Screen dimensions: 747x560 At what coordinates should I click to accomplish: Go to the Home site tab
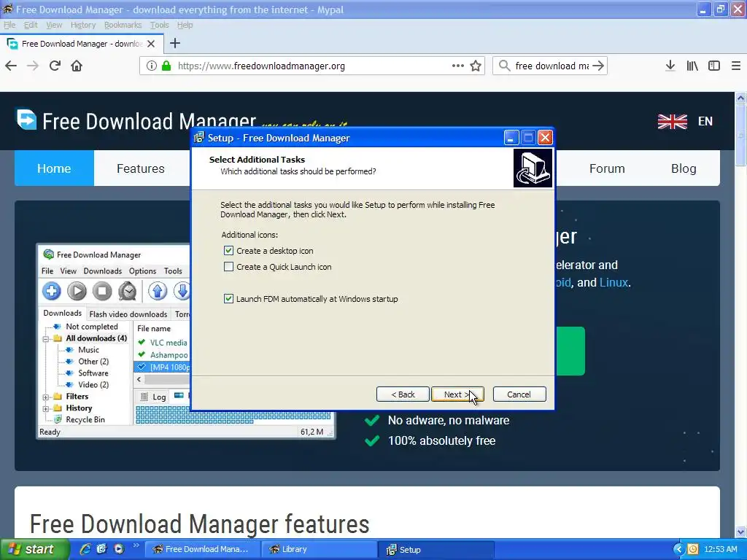[54, 168]
